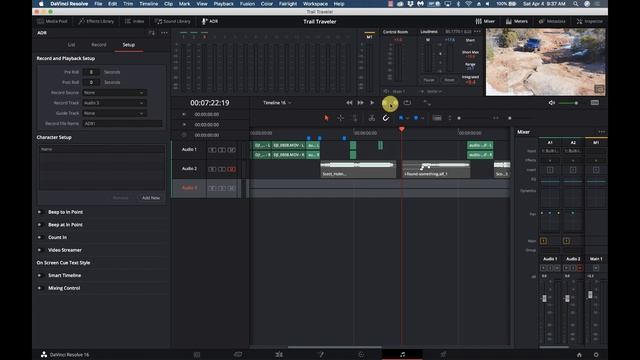
Task: Open project settings gear icon
Action: [596, 355]
